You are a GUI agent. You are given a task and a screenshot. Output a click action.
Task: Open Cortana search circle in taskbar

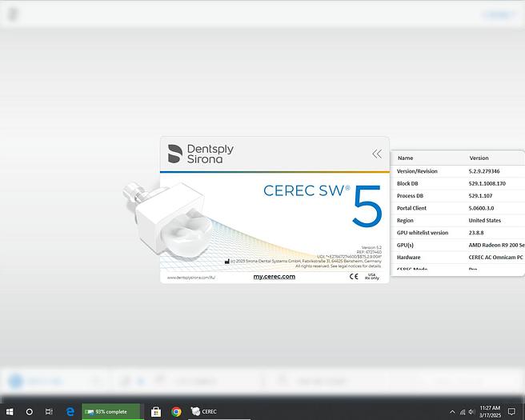pos(30,412)
